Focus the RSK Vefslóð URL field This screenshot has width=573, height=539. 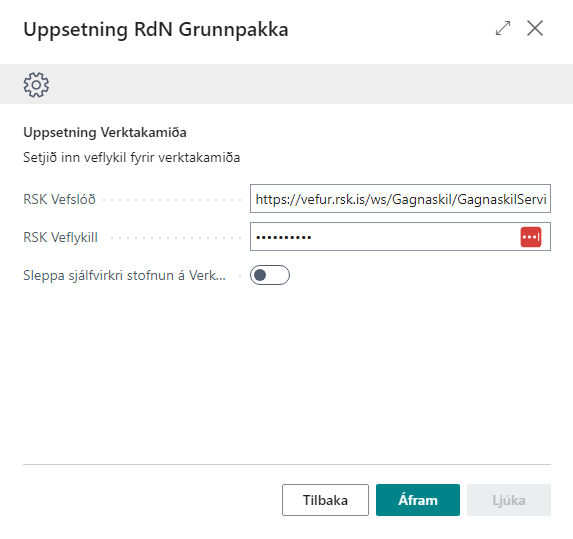[400, 198]
